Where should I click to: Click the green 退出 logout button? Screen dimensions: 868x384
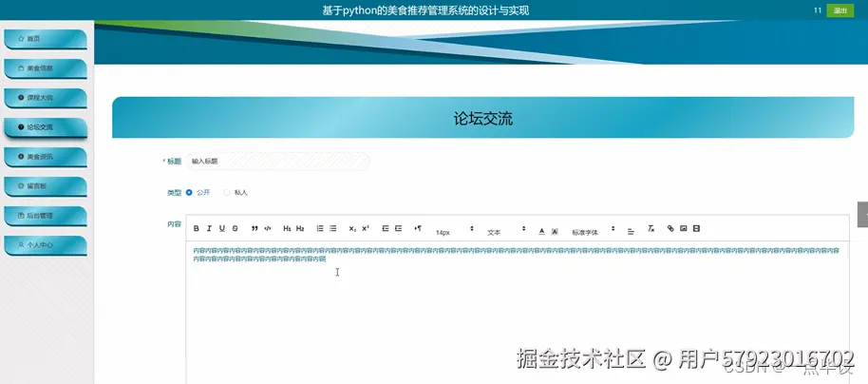[840, 10]
